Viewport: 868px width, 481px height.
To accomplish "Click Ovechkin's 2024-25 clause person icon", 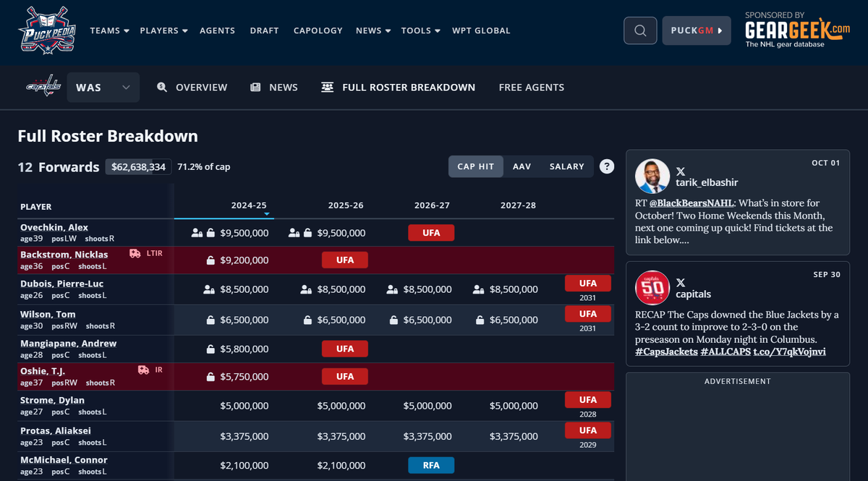I will 197,233.
